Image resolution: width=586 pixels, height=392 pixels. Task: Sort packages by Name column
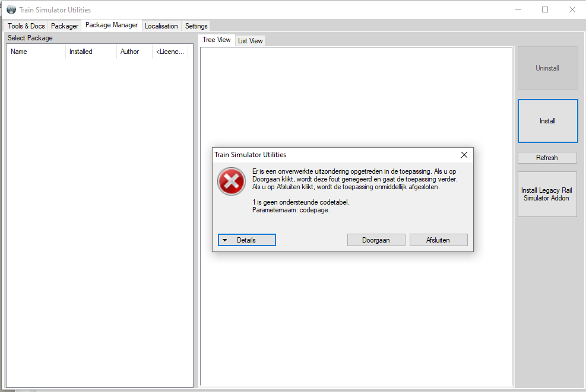point(36,52)
